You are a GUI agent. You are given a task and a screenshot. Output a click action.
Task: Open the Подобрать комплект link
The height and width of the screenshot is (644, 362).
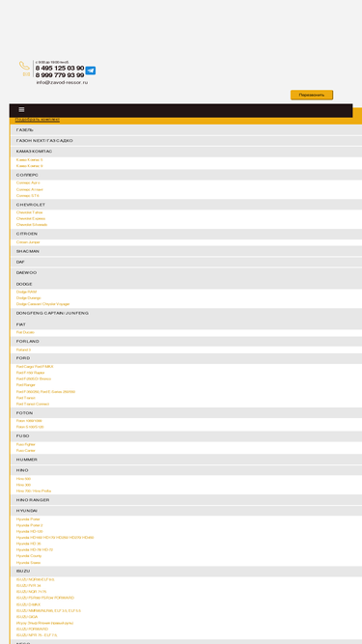pos(38,120)
